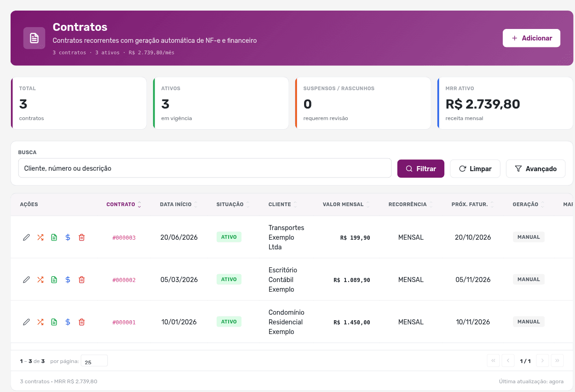Delete contract #000001 using the trash icon
The height and width of the screenshot is (392, 575).
pos(81,322)
